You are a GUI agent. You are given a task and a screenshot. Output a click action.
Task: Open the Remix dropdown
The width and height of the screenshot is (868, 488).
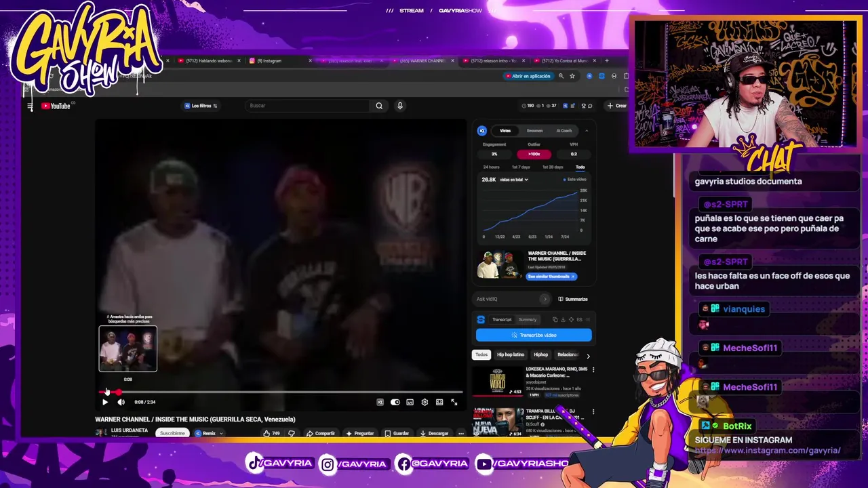[209, 433]
